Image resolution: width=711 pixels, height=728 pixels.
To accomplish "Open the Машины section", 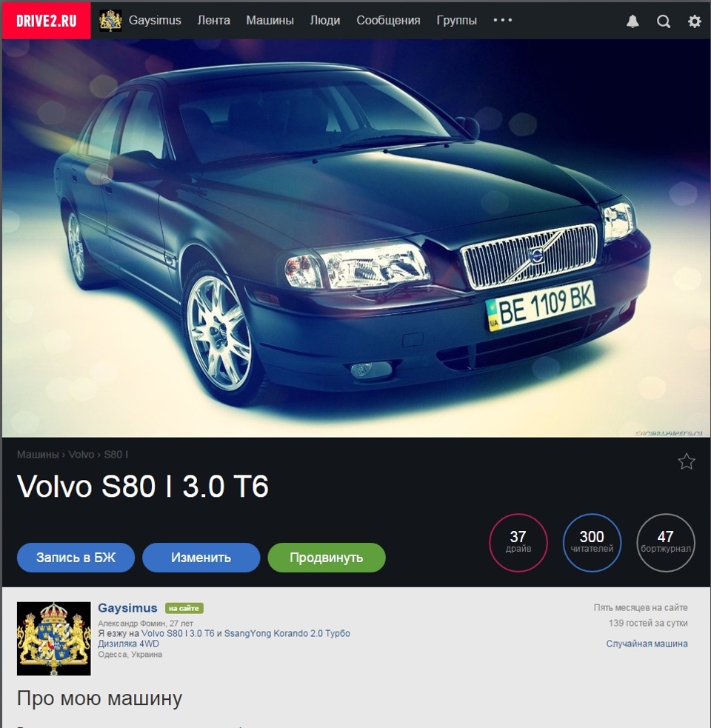I will coord(270,21).
